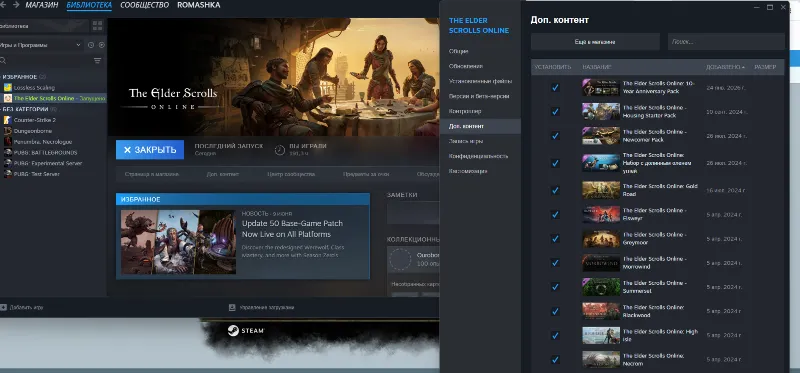Click the PUBG: BATTLEGROUNDS game icon

point(8,152)
